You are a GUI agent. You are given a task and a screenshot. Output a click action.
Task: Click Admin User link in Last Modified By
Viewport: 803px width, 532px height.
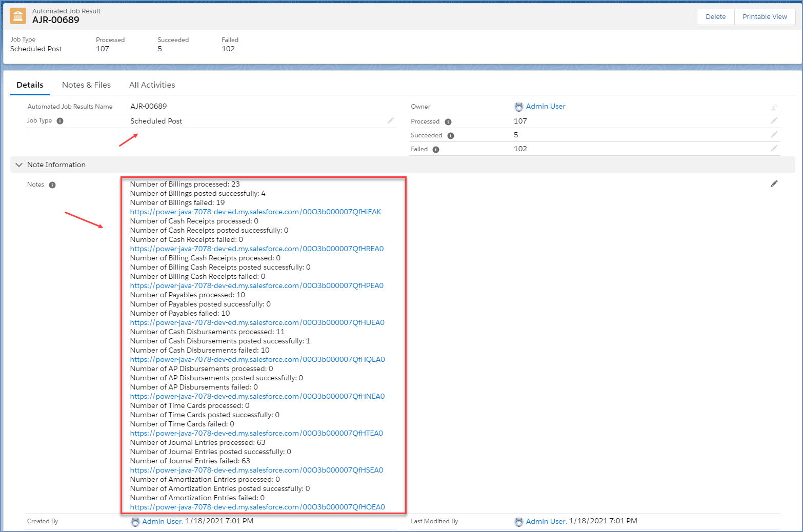[546, 521]
